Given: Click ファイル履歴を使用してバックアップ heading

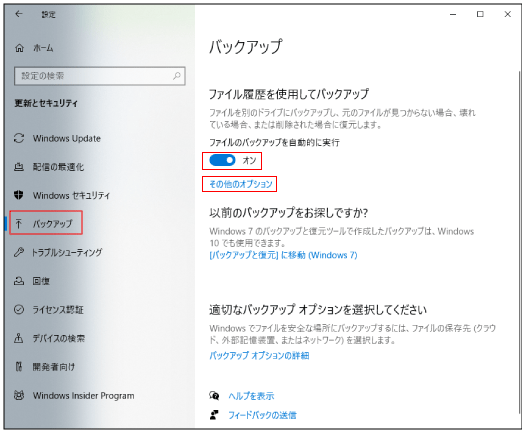Looking at the screenshot, I should coord(289,94).
